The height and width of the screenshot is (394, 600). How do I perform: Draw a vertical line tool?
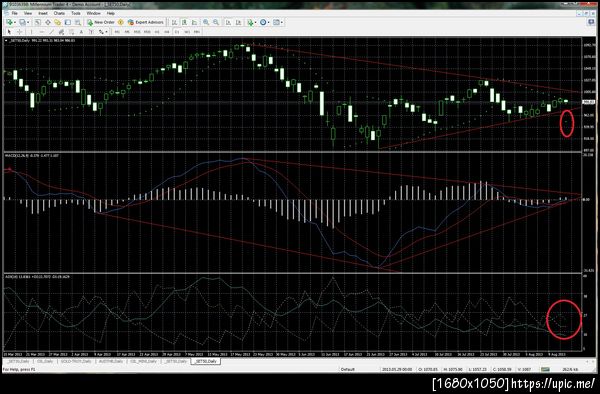[x=31, y=32]
